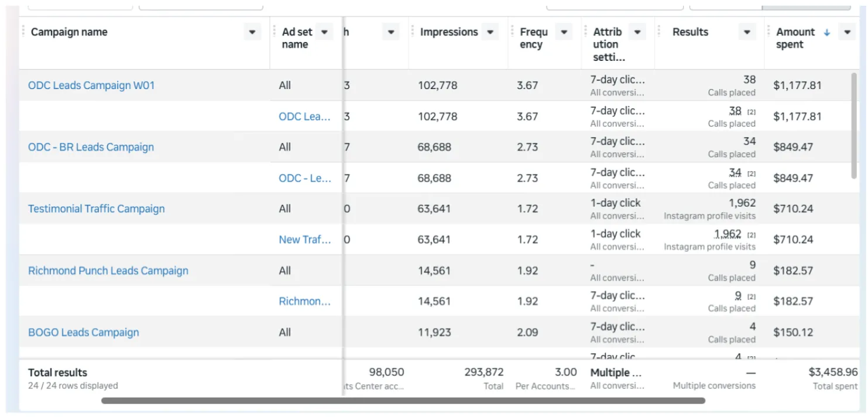
Task: Click the footnote [2] beside 1,962 results
Action: (x=752, y=235)
